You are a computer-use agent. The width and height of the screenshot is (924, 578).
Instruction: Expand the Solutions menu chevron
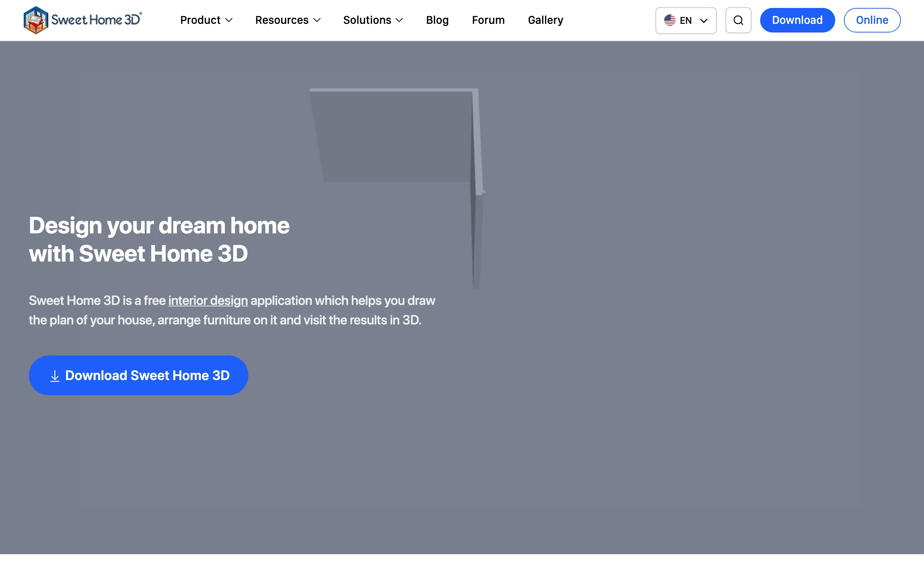click(x=400, y=20)
